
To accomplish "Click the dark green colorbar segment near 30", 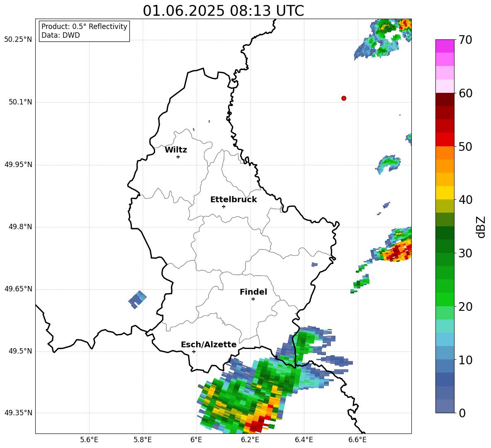I will pos(445,246).
